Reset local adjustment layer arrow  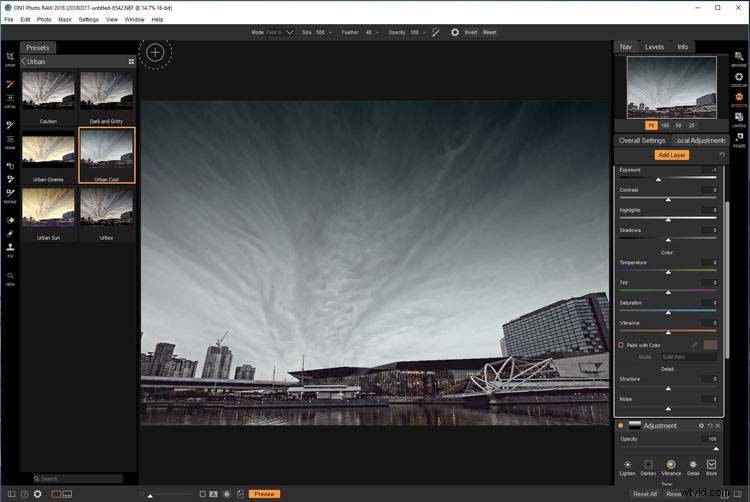[722, 154]
